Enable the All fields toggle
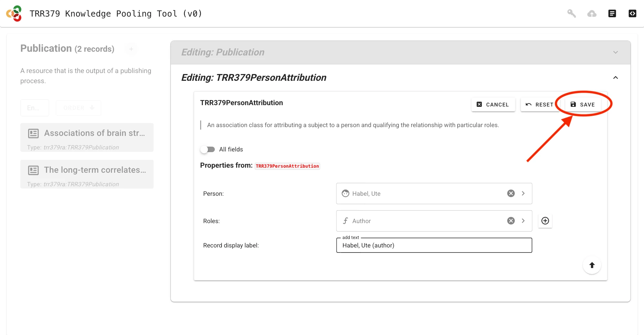The width and height of the screenshot is (644, 335). [208, 149]
